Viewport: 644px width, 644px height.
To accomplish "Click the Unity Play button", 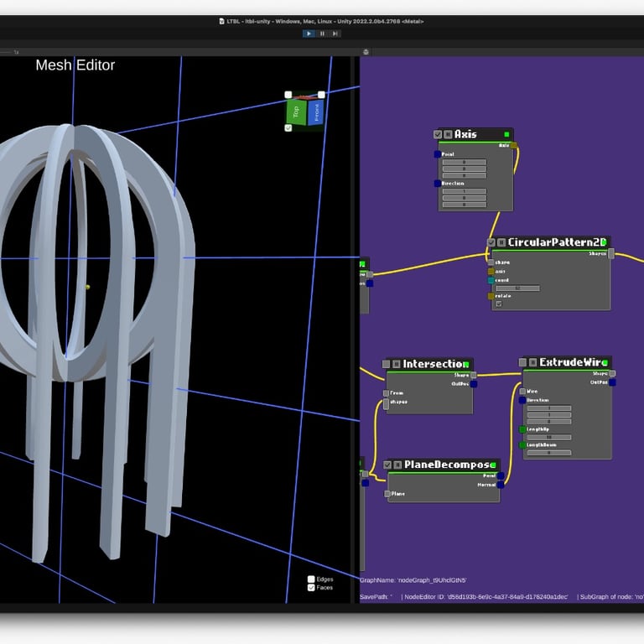I will [309, 34].
